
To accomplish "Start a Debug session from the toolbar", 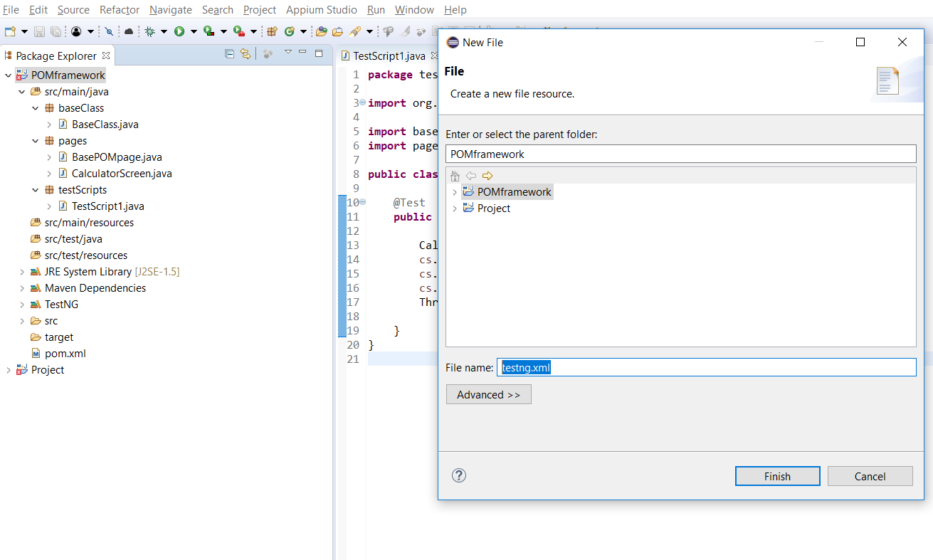I will pyautogui.click(x=149, y=32).
